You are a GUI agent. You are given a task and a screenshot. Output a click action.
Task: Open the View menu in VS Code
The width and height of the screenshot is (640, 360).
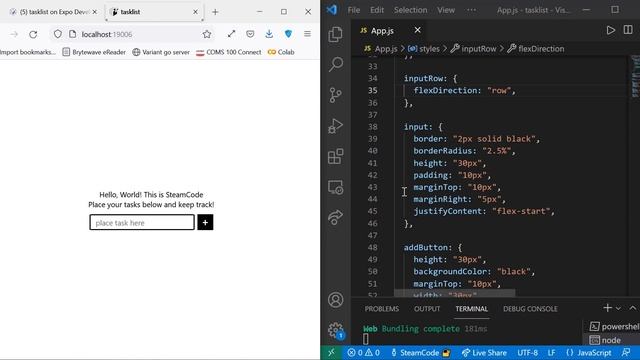pos(446,10)
